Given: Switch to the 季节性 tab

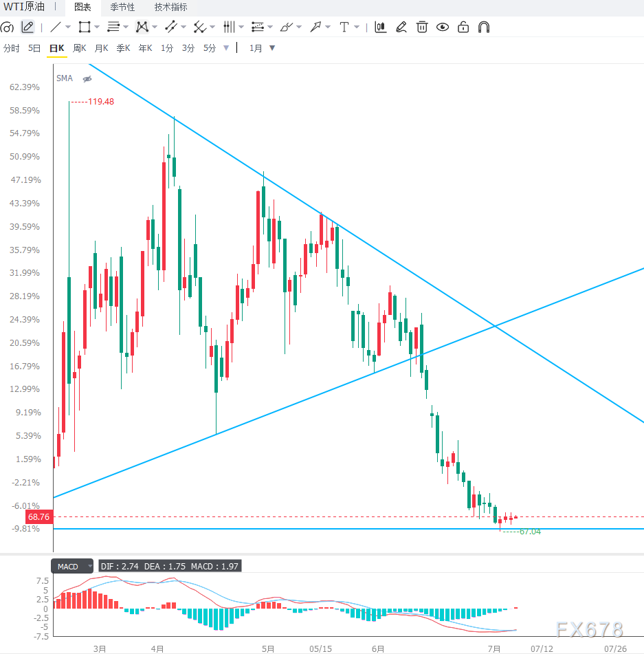Looking at the screenshot, I should [122, 7].
